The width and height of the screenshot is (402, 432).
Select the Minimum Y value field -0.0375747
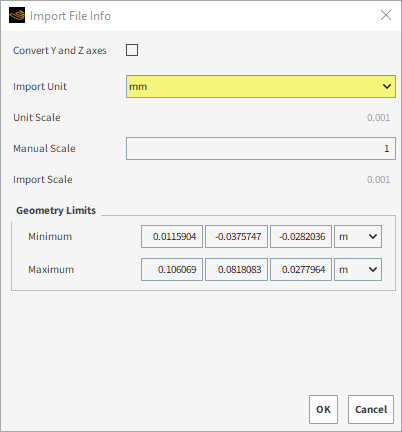click(236, 237)
